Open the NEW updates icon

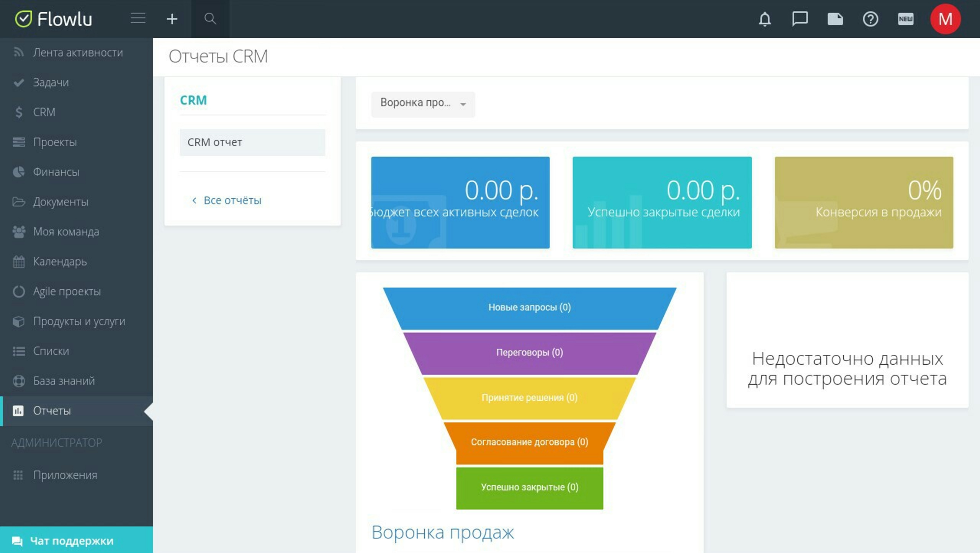tap(905, 19)
